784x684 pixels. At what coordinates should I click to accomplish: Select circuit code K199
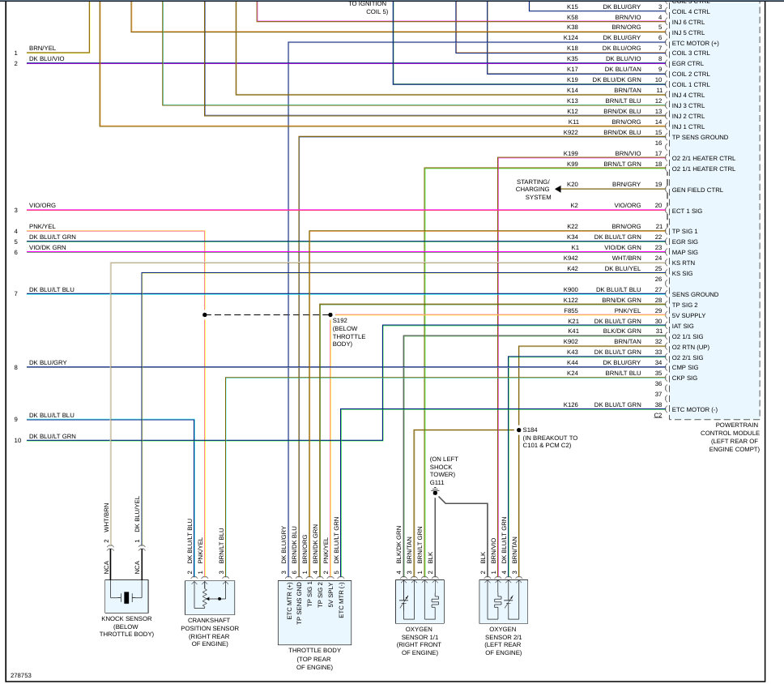pos(570,153)
